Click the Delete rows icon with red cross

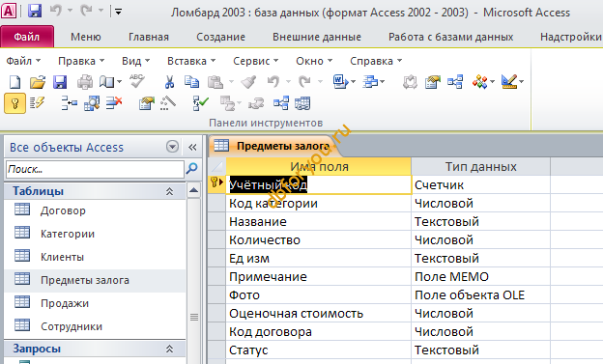coord(114,103)
